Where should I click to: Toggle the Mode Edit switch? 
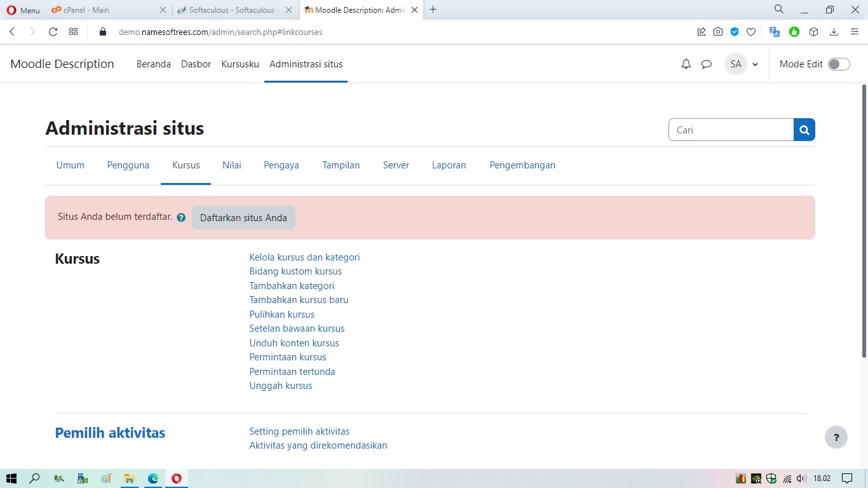(839, 64)
